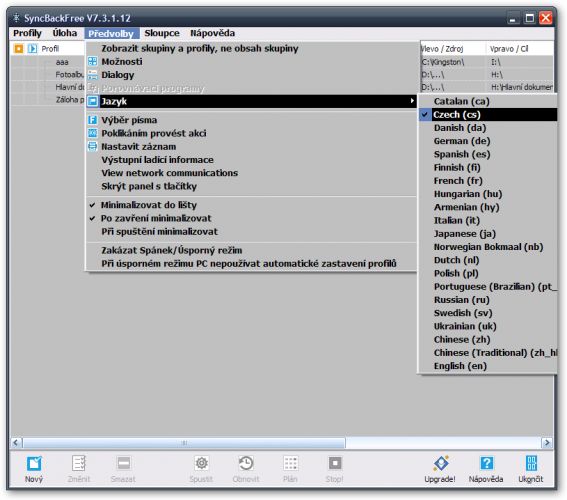The width and height of the screenshot is (567, 500).
Task: Click the horizontal scrollbar thumb
Action: point(184,443)
